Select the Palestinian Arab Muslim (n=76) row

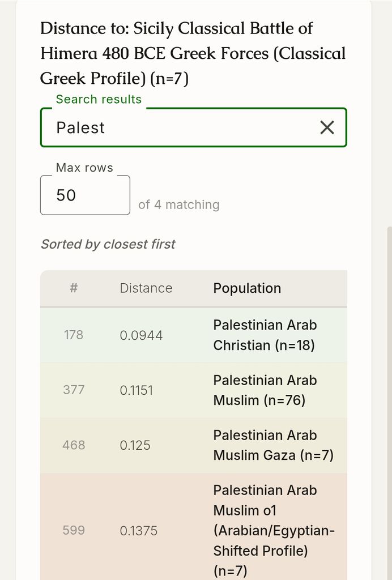click(193, 390)
